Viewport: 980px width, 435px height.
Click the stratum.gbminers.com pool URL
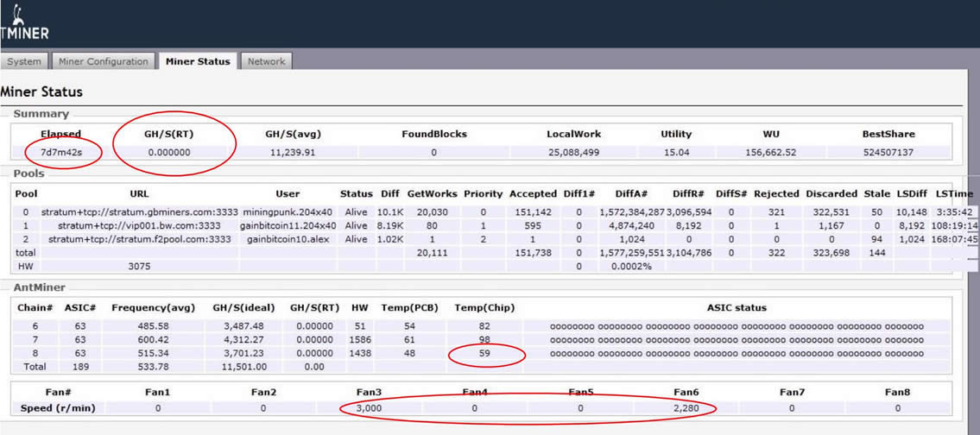click(139, 211)
